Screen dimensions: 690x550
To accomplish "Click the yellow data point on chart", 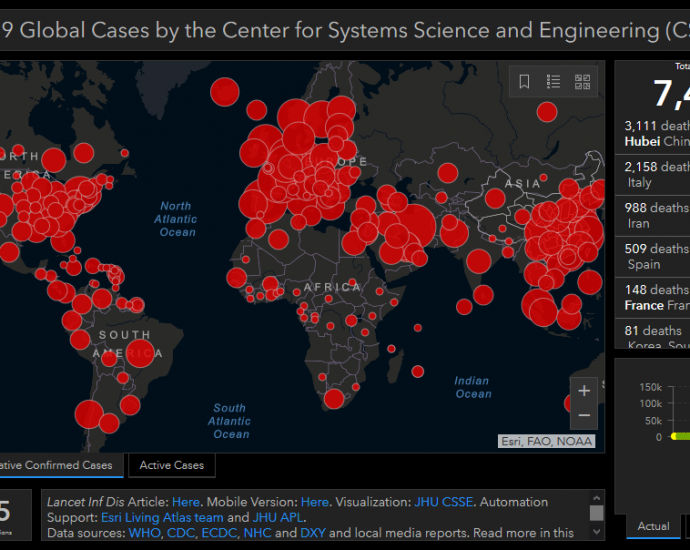I will [x=674, y=436].
